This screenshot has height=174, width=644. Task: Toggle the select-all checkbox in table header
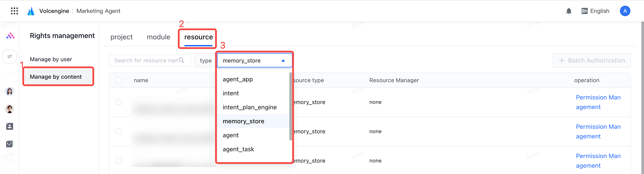tap(119, 80)
